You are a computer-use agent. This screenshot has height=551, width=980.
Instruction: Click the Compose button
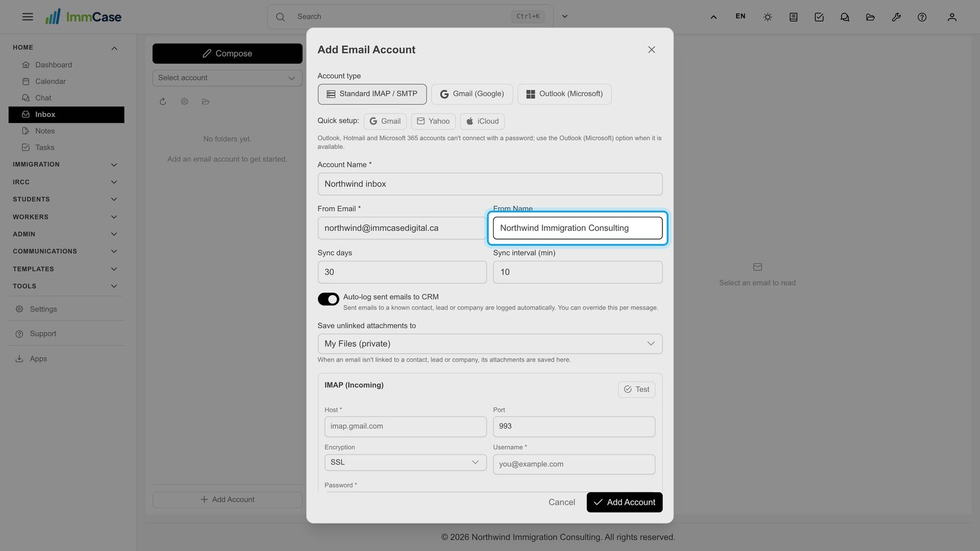(227, 53)
